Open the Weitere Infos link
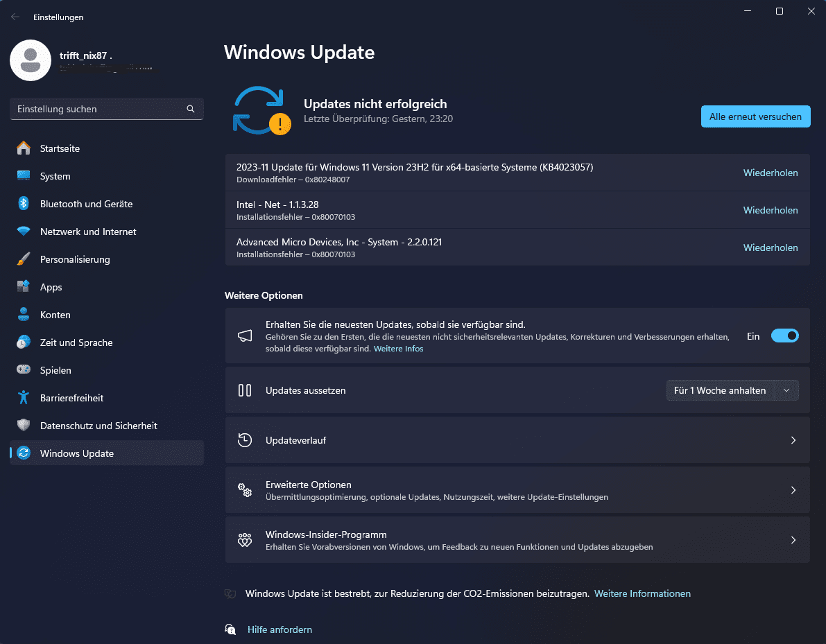This screenshot has width=826, height=644. coord(398,349)
